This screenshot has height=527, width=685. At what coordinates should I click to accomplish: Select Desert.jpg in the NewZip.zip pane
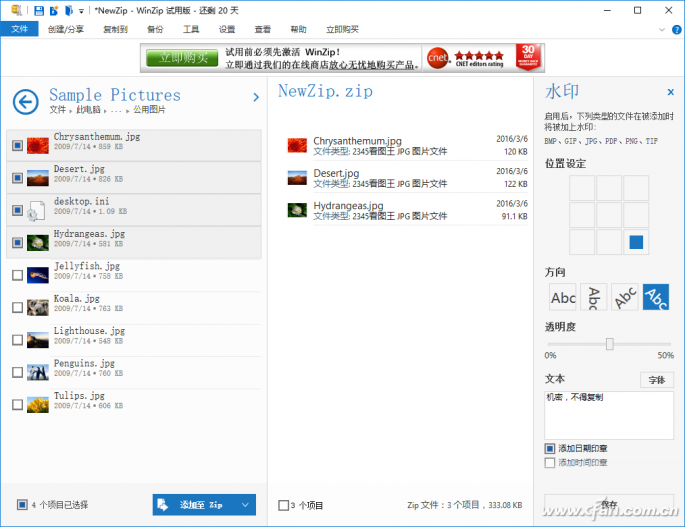407,177
